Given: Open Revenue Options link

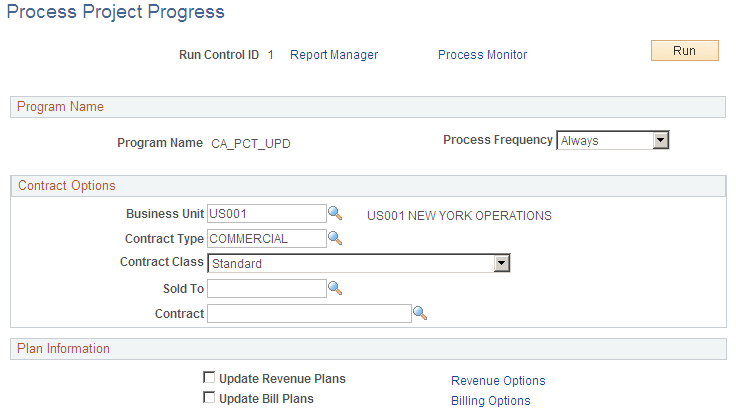Looking at the screenshot, I should [x=498, y=380].
